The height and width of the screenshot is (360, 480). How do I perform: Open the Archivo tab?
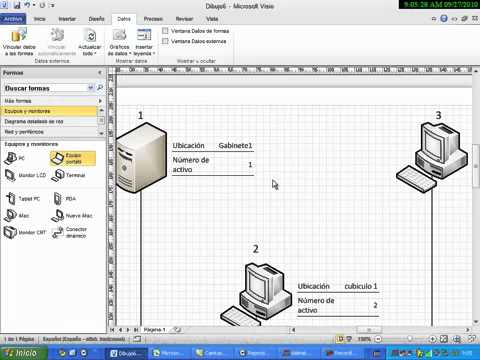pos(13,19)
